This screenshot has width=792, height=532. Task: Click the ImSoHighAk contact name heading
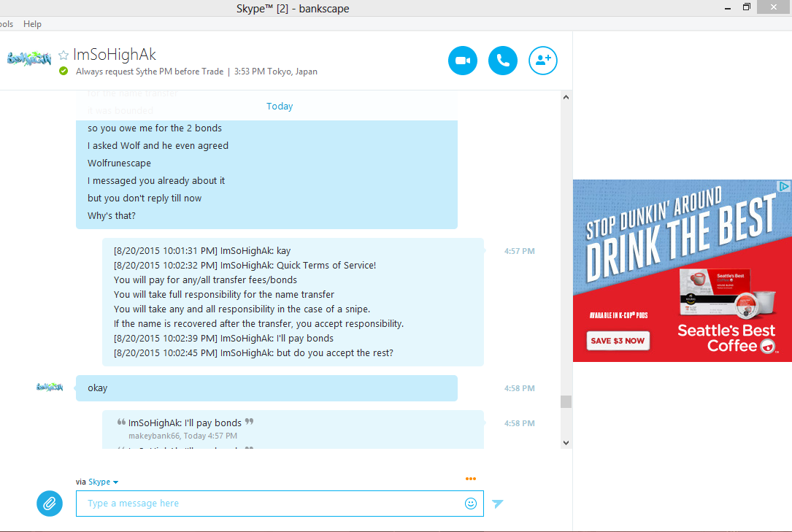tap(115, 55)
